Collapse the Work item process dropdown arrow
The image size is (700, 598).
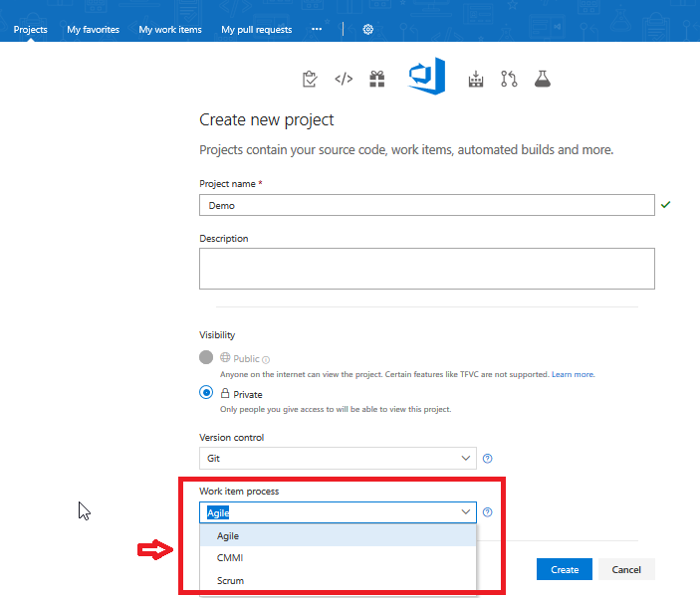click(466, 512)
